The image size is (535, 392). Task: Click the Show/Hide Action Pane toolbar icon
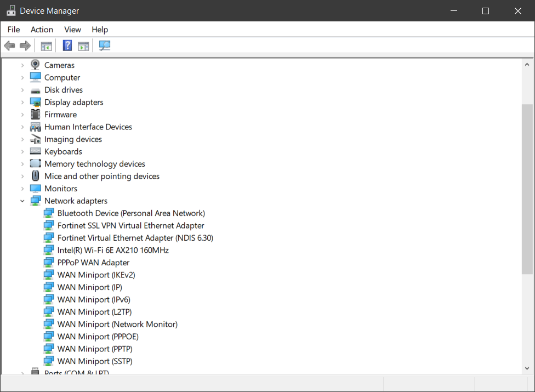pos(83,46)
